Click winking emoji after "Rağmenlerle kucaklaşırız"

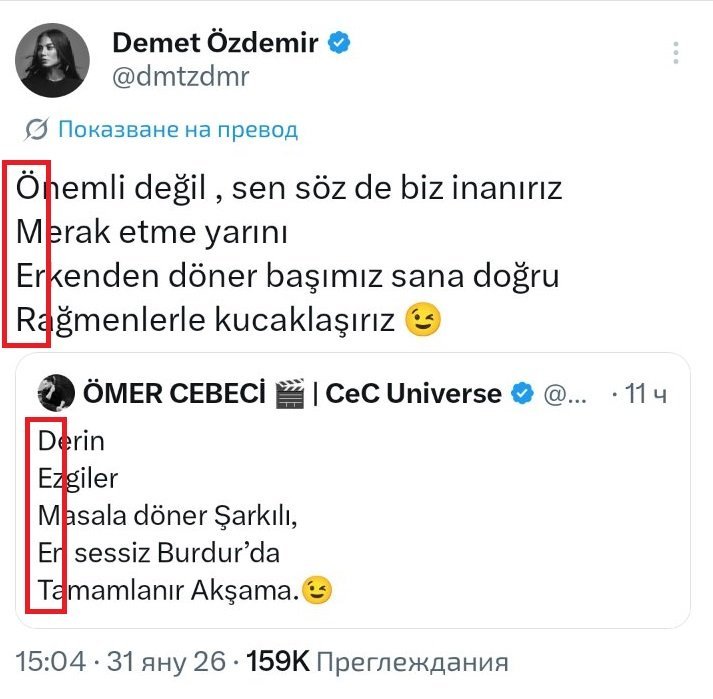[x=424, y=320]
